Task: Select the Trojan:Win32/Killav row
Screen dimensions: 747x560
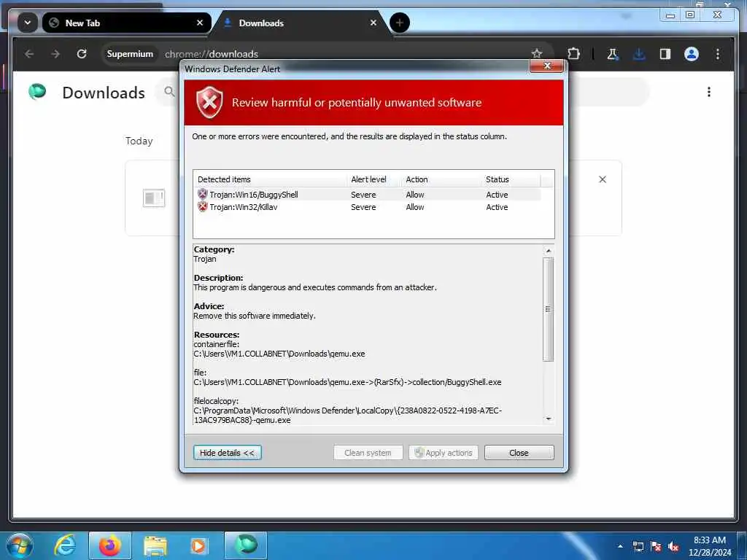Action: (367, 207)
